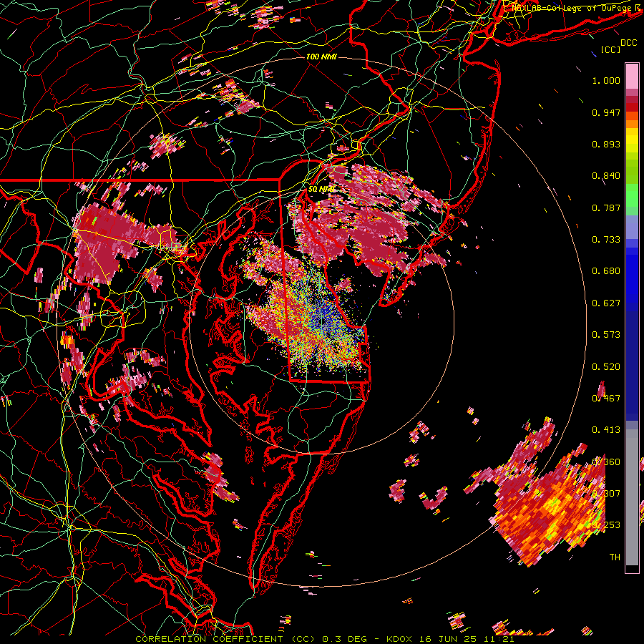Pick the gray segment of the color bar
The width and height of the screenshot is (644, 644).
[x=632, y=497]
